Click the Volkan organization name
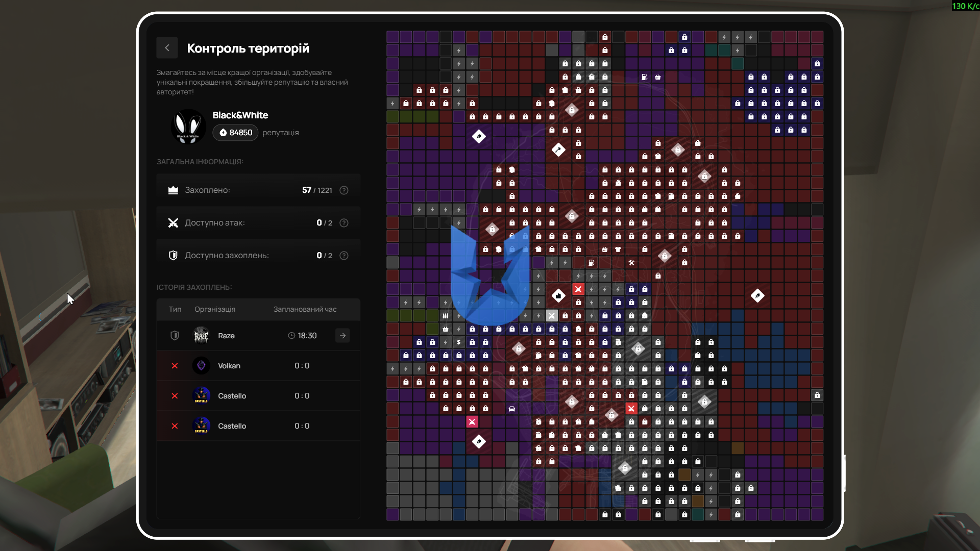This screenshot has width=980, height=551. (x=229, y=366)
